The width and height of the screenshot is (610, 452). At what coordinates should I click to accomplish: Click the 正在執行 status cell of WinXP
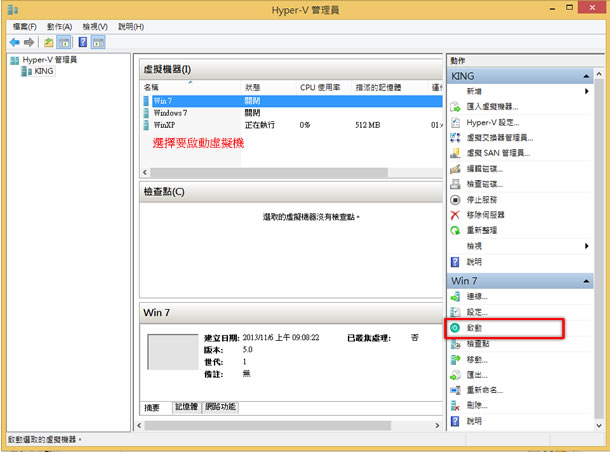tap(259, 125)
